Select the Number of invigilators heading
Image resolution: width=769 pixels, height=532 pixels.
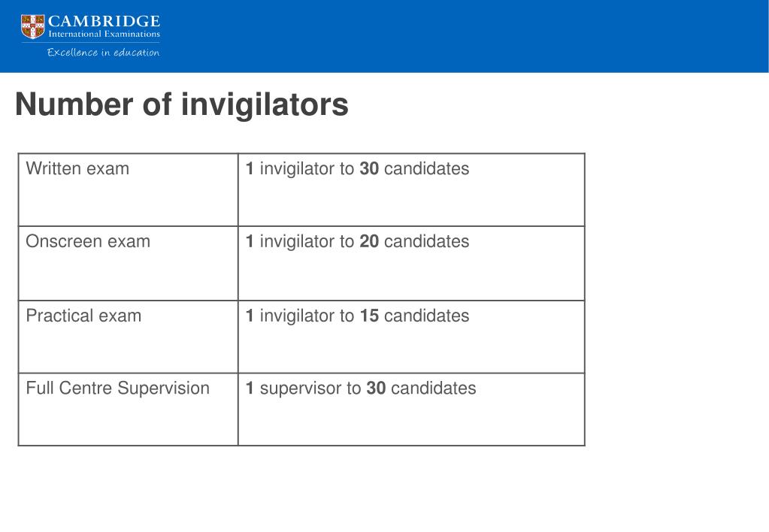(x=181, y=104)
